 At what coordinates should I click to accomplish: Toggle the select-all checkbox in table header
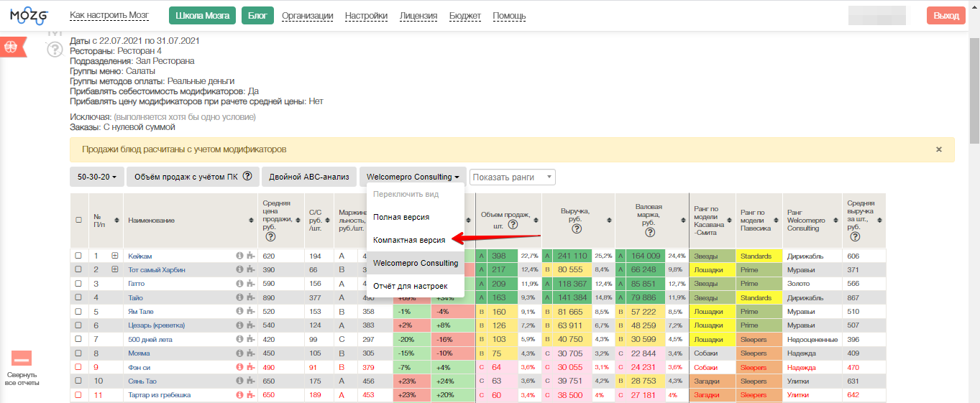78,221
